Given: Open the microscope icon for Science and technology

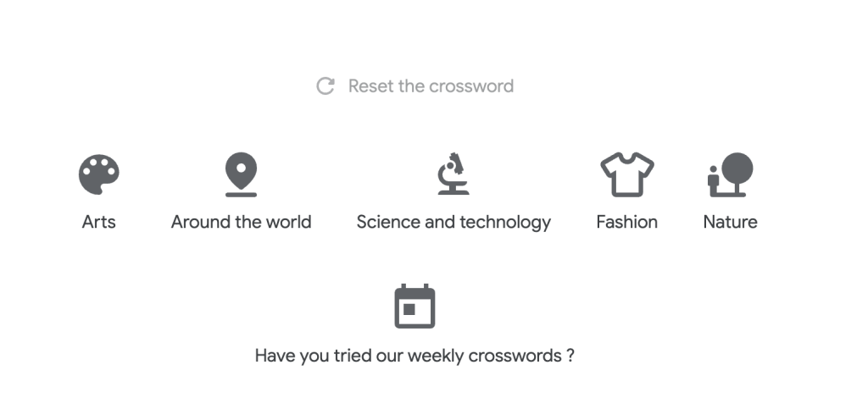Looking at the screenshot, I should pos(453,174).
